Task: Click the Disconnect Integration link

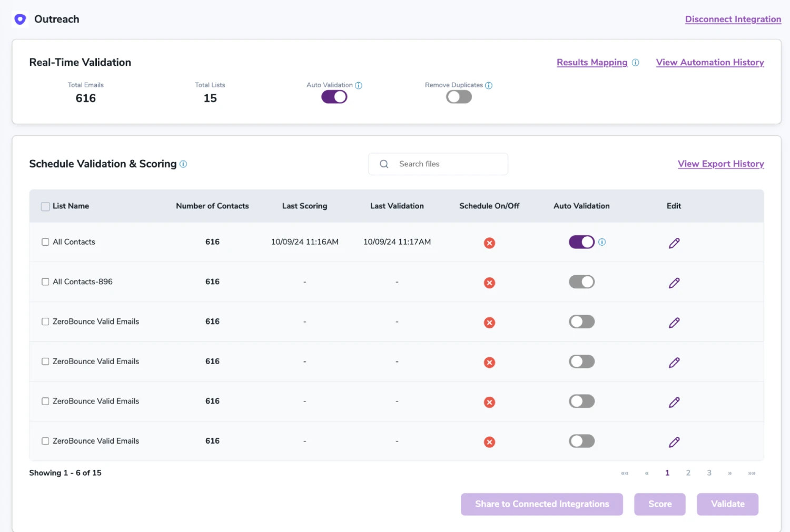Action: [733, 19]
